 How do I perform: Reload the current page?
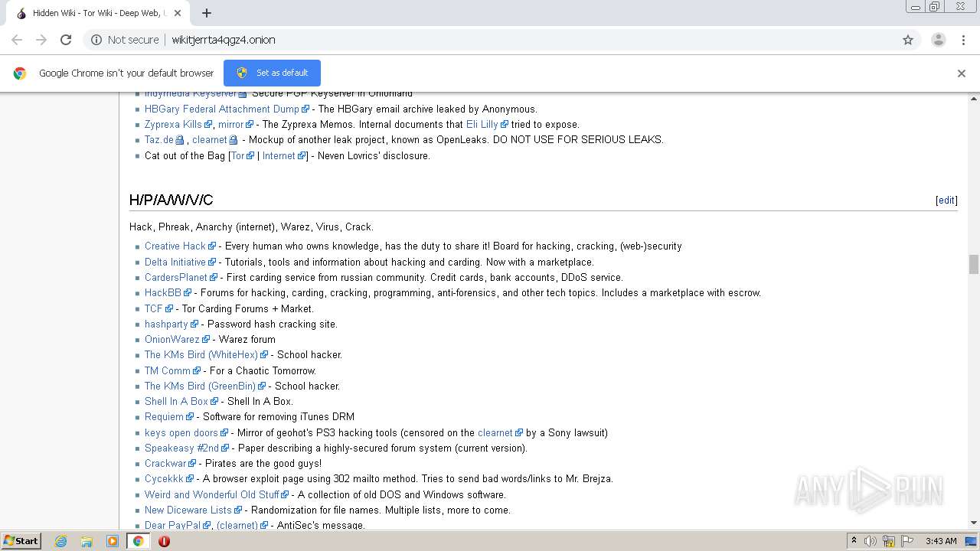(x=66, y=40)
